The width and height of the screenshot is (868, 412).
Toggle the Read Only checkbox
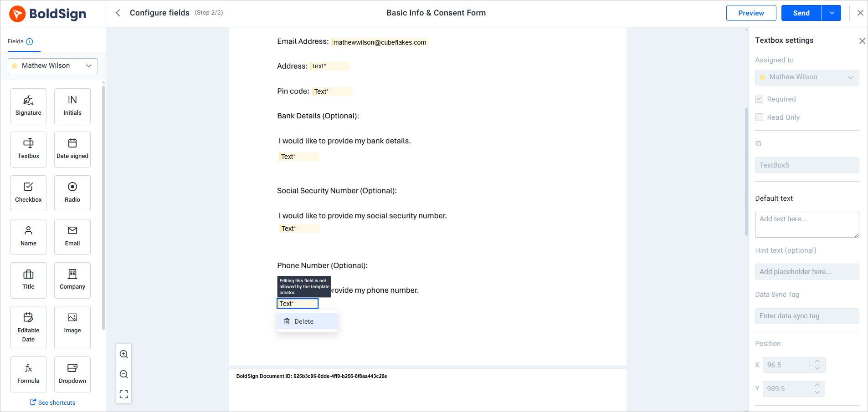pos(759,117)
